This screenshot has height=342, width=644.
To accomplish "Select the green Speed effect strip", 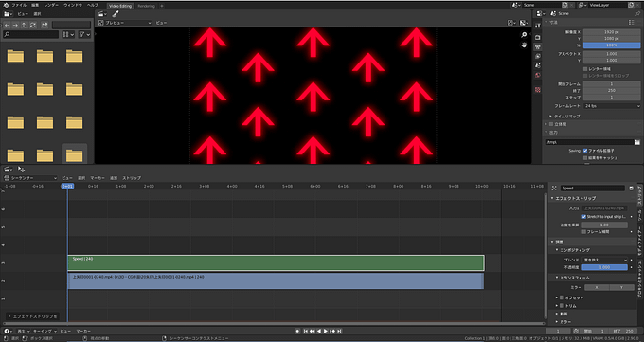I will [x=276, y=263].
